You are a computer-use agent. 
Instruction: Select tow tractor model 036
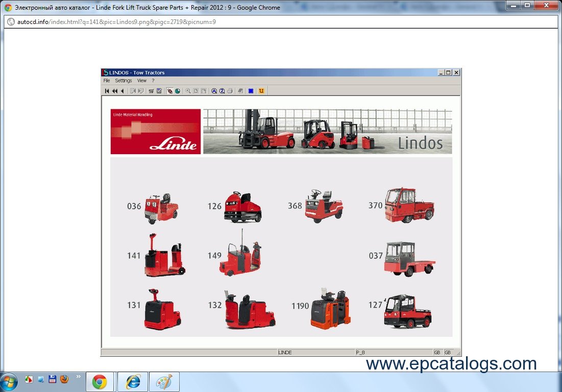(160, 208)
